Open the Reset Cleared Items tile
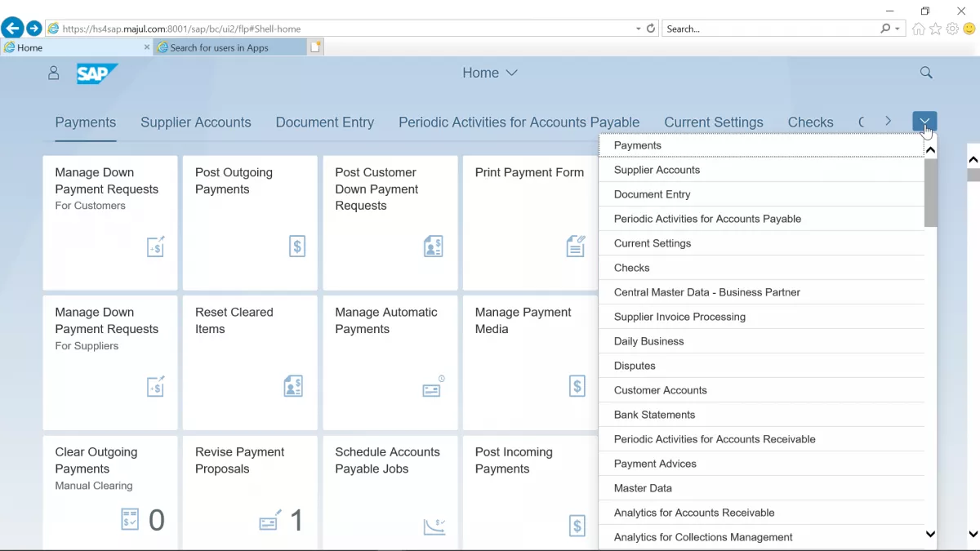This screenshot has width=980, height=551. click(x=250, y=362)
